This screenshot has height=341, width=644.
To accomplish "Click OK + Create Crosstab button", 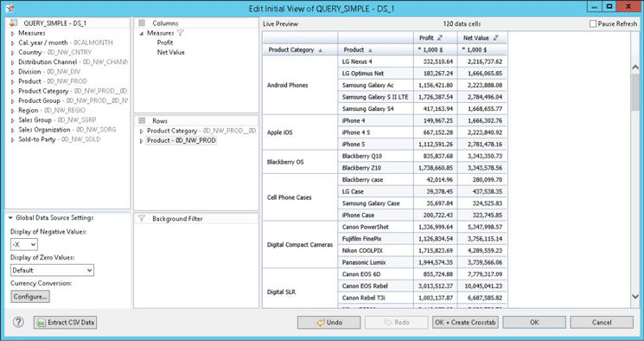I will (x=465, y=323).
